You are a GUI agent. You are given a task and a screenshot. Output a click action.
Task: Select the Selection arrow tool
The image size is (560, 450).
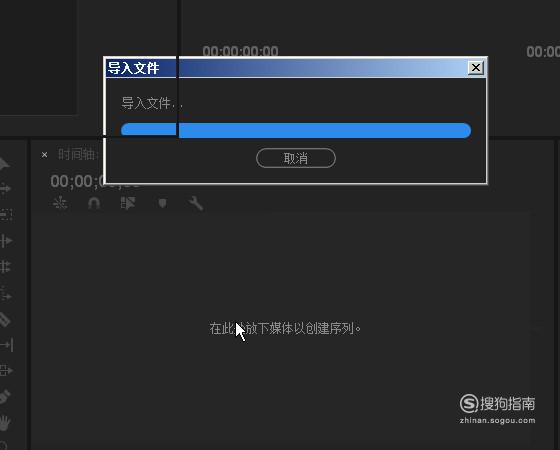pyautogui.click(x=4, y=164)
